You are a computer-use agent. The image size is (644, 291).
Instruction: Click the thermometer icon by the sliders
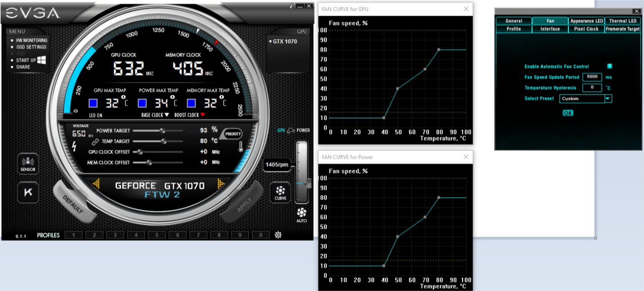point(241,146)
